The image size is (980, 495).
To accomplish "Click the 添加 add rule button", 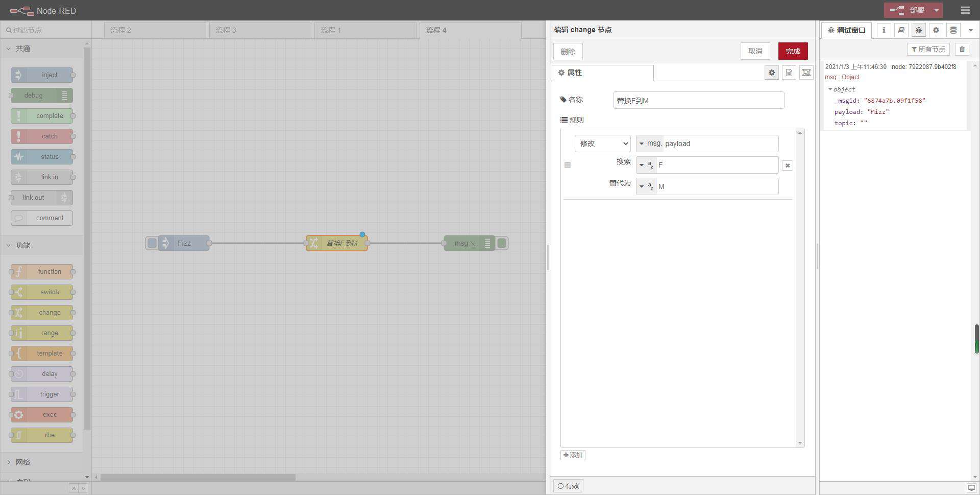I will [x=573, y=455].
